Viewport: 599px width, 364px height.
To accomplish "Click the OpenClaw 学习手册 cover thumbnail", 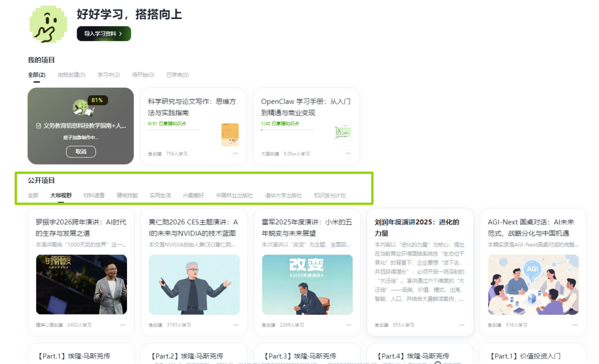I will tap(343, 134).
